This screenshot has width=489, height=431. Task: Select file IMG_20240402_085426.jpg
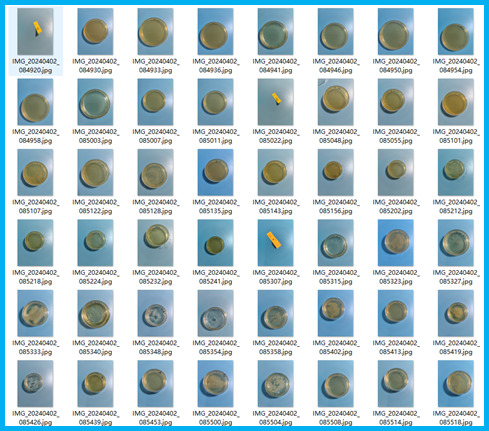coord(35,383)
